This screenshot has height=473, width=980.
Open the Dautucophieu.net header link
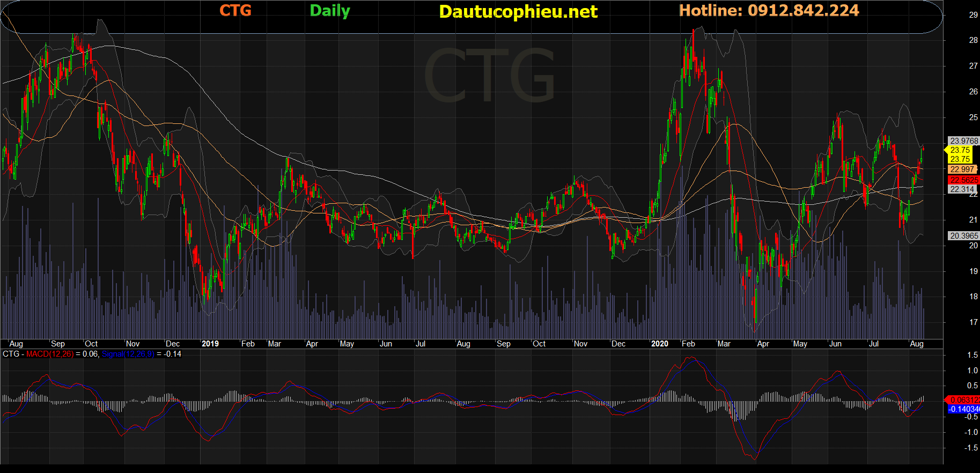click(x=518, y=11)
